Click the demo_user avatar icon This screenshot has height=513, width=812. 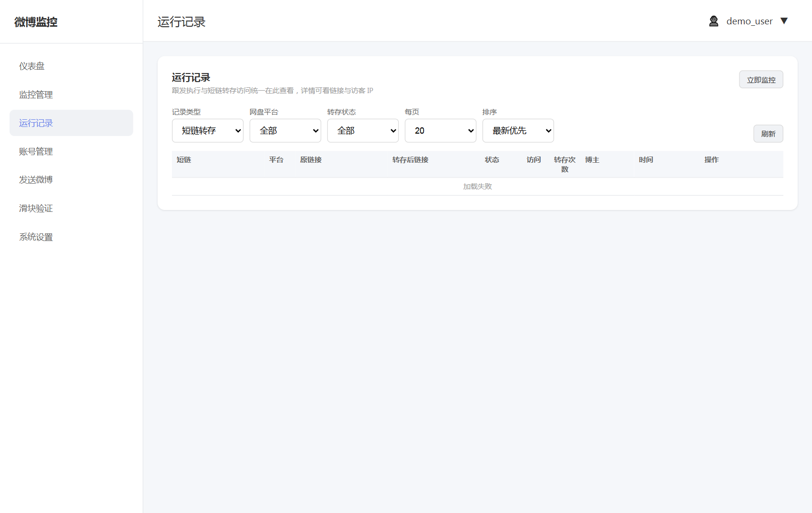coord(714,21)
